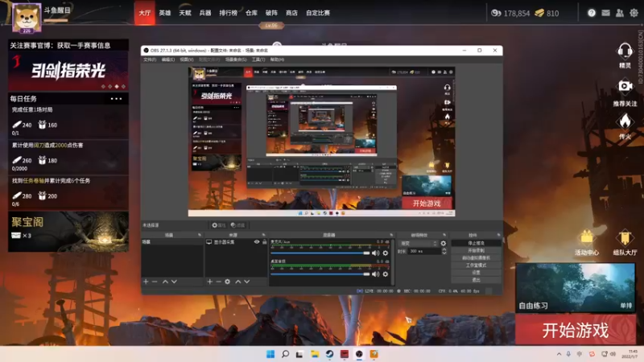This screenshot has width=644, height=362.
Task: Toggle the lock on 显示器采集 source
Action: pos(265,242)
